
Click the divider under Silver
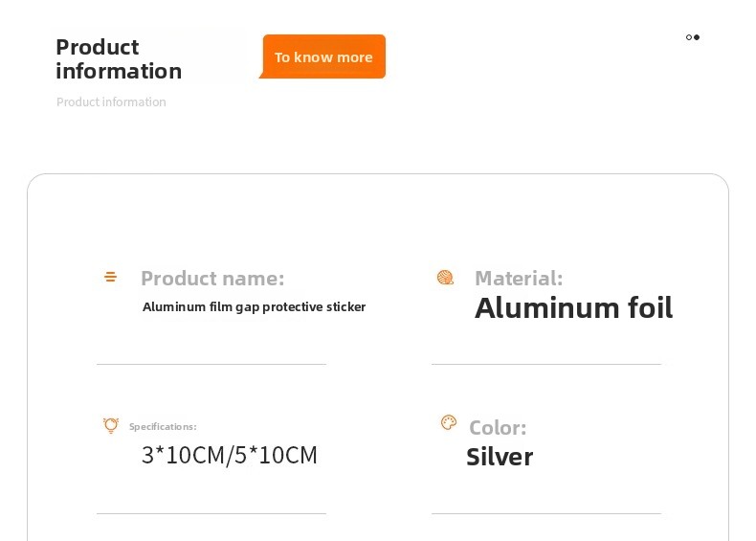(546, 513)
